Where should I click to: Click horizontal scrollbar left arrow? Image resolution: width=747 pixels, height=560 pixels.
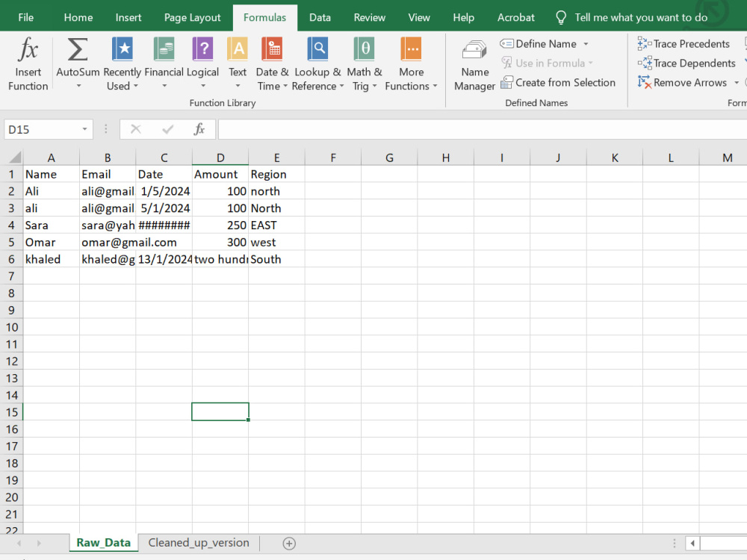(x=692, y=544)
